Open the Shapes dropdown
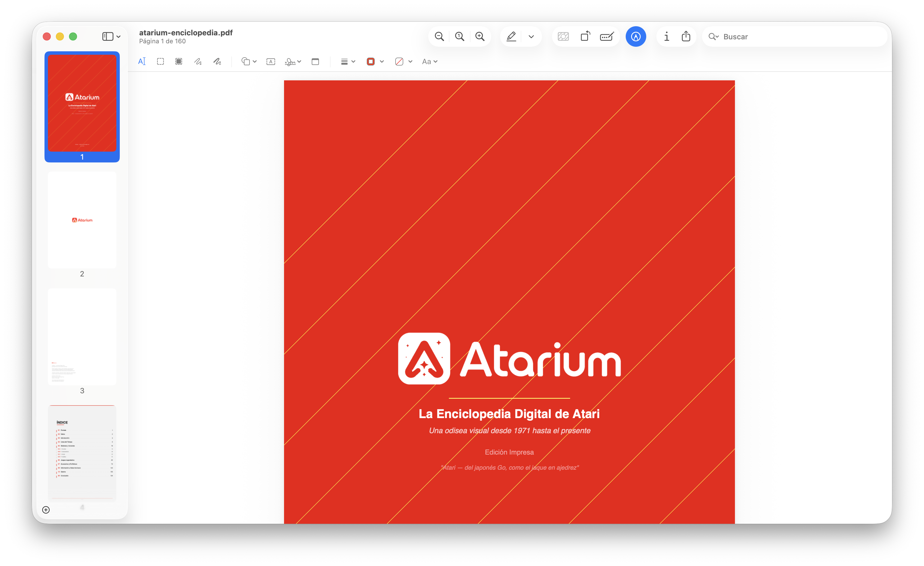 coord(249,62)
